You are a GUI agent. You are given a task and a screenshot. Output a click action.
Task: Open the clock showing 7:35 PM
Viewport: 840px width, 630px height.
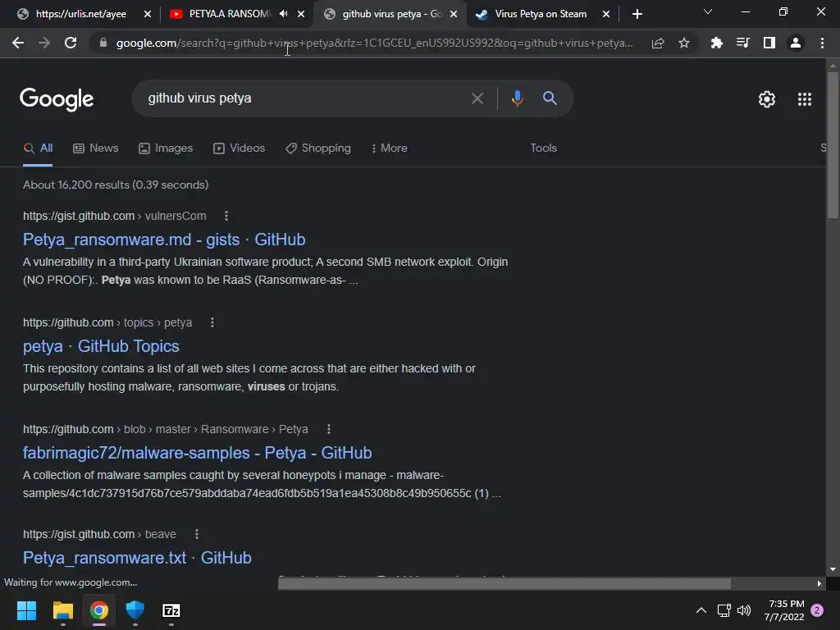pyautogui.click(x=784, y=610)
